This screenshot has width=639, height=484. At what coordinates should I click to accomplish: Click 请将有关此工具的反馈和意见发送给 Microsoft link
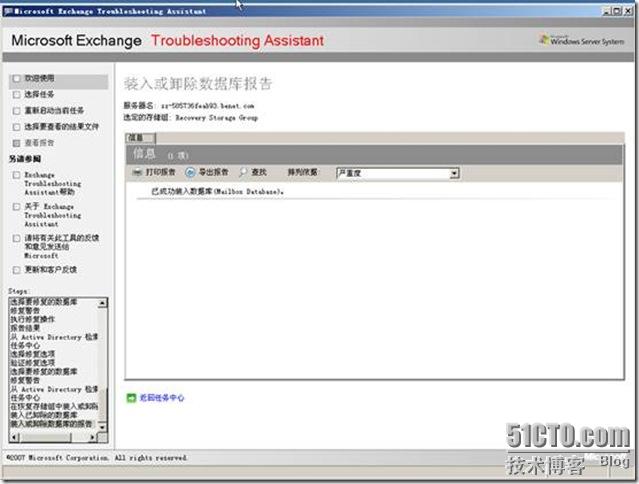[62, 246]
